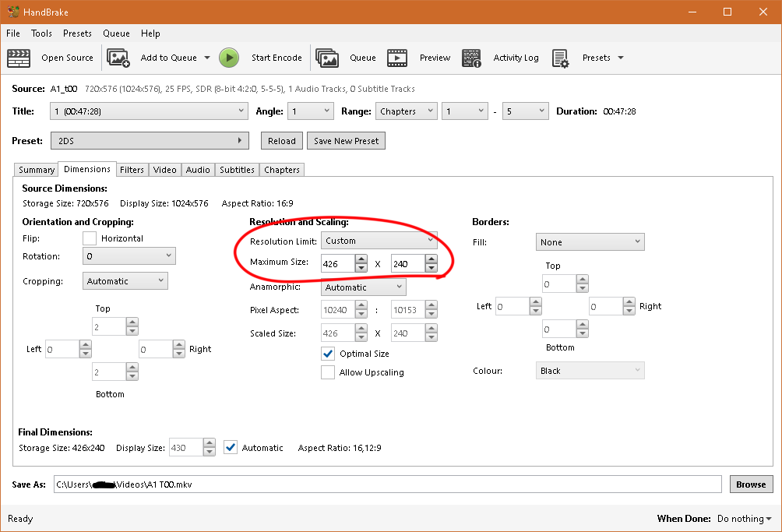Click the Maximum Size width field 426
The image size is (782, 532).
click(338, 263)
